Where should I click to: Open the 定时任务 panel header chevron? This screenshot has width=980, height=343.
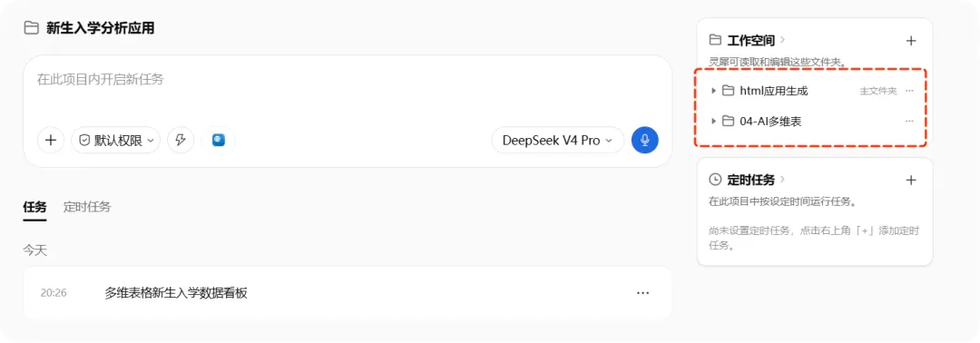(782, 180)
